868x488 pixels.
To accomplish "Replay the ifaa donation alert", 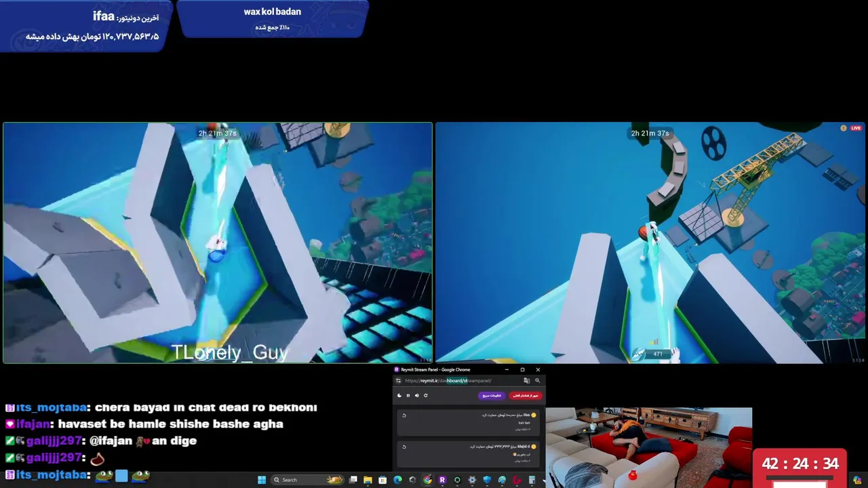I will tap(404, 415).
